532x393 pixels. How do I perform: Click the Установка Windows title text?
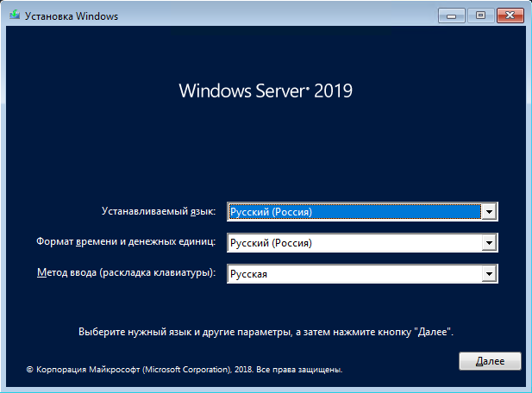pos(72,16)
